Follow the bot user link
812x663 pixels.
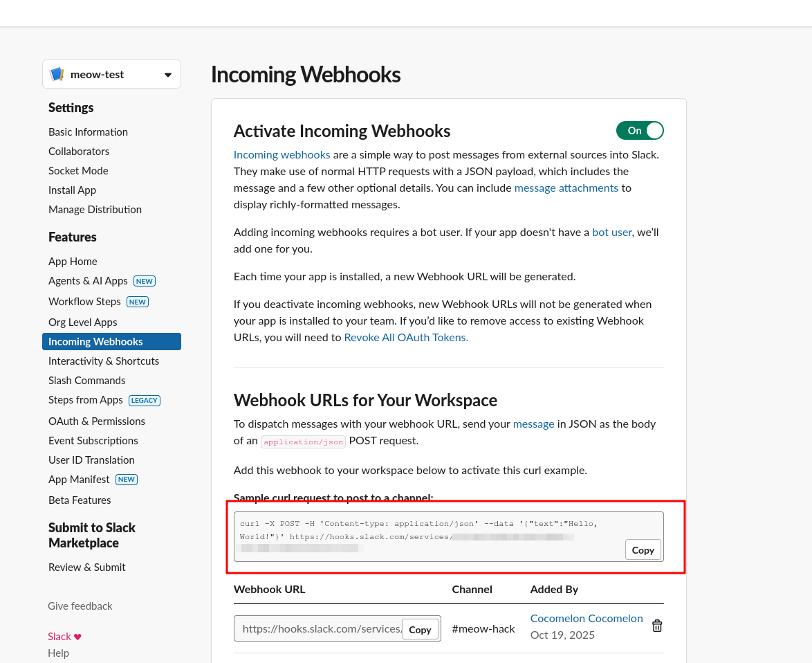click(611, 232)
